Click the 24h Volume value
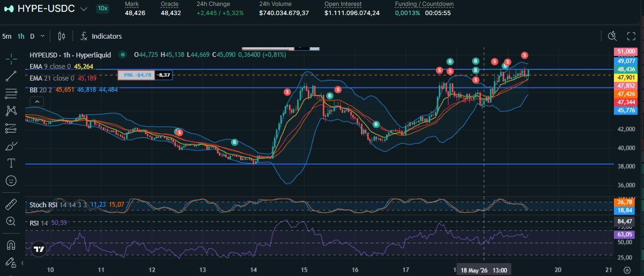The height and width of the screenshot is (276, 644). click(x=284, y=13)
